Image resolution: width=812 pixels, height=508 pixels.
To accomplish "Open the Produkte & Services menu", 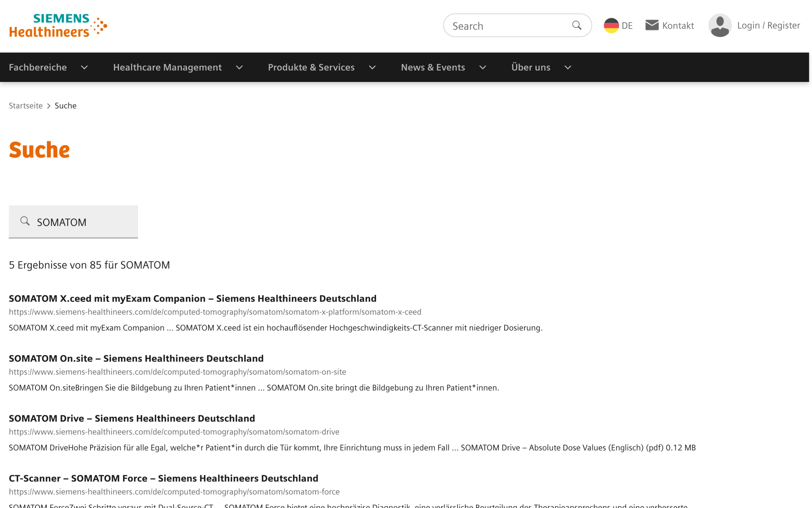I will point(311,67).
